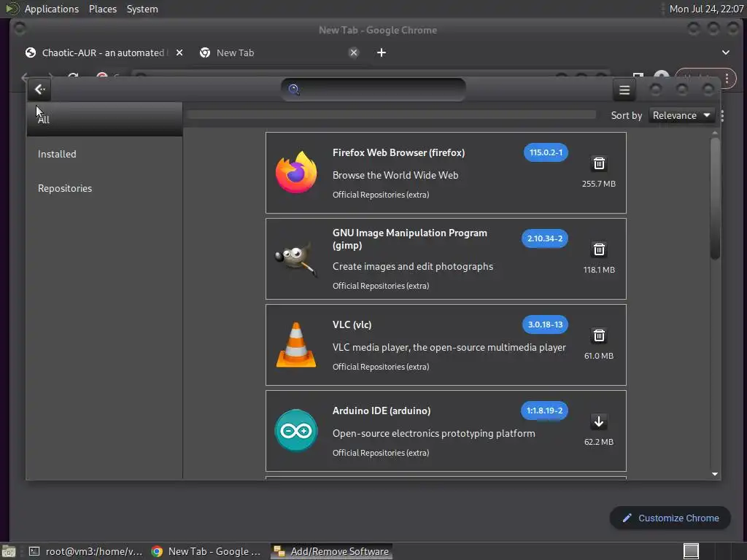Open the Chrome tab search chevron
The image size is (747, 560).
(x=726, y=52)
